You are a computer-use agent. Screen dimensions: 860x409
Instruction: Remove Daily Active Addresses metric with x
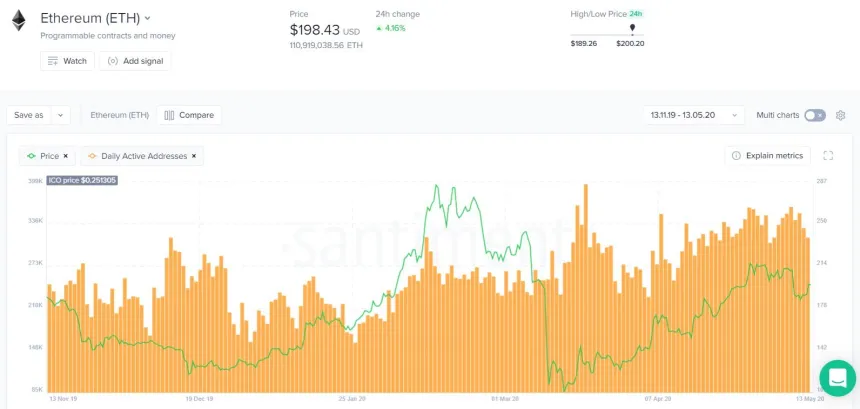(x=194, y=156)
